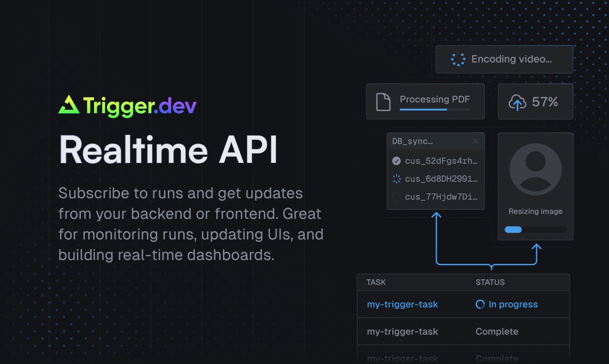Click the DB_sync panel title
609x364 pixels.
pos(412,141)
